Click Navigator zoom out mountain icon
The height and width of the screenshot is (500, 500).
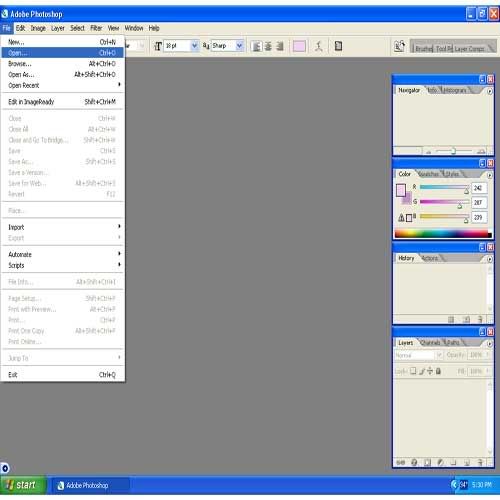click(428, 152)
